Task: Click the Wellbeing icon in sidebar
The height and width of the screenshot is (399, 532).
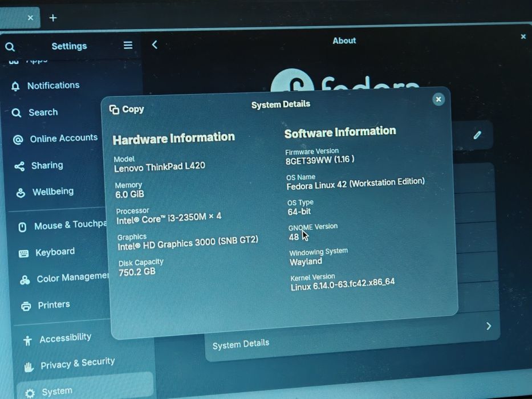Action: [x=21, y=193]
